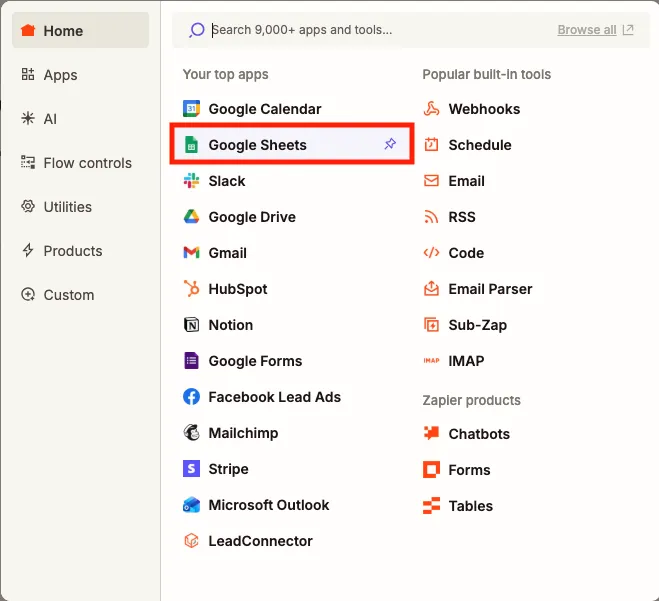Click the Slack logo icon
Screen dimensions: 659x601
tap(191, 181)
